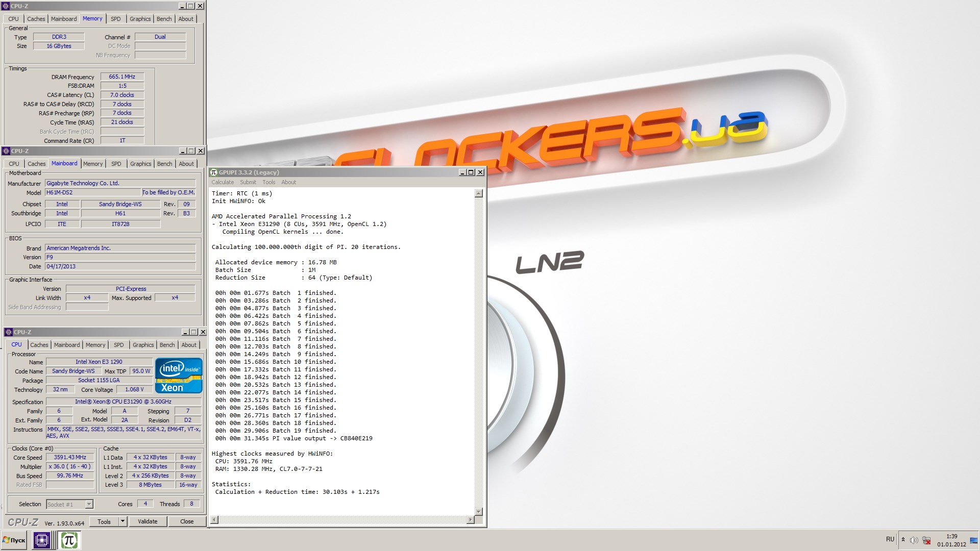Viewport: 980px width, 551px height.
Task: Click the scroll right arrow in GPUPI
Action: point(470,520)
